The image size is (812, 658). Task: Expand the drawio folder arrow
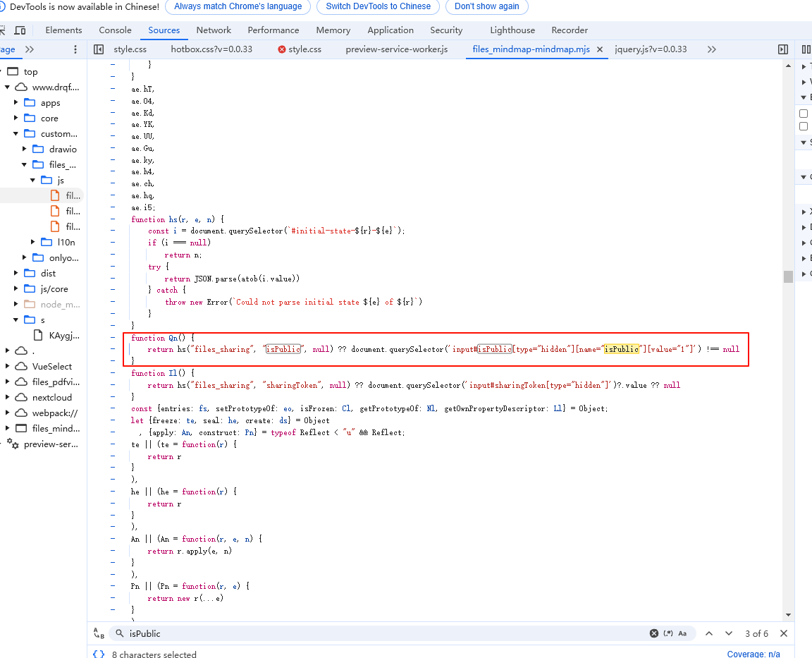coord(25,150)
